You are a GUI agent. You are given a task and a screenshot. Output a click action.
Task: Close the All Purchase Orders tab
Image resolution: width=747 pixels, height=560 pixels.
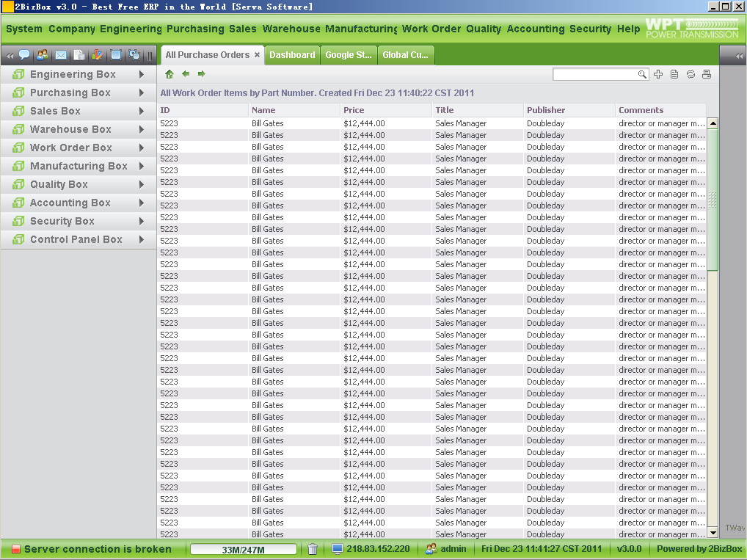coord(258,55)
